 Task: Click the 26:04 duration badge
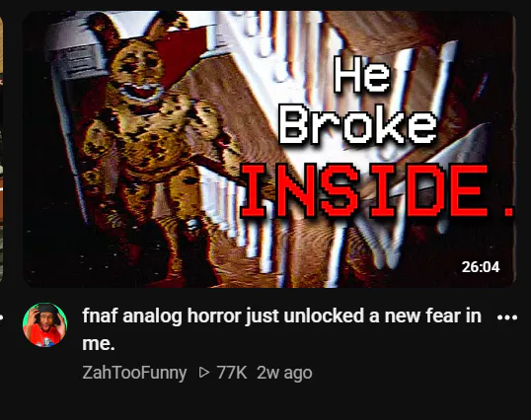(x=481, y=267)
